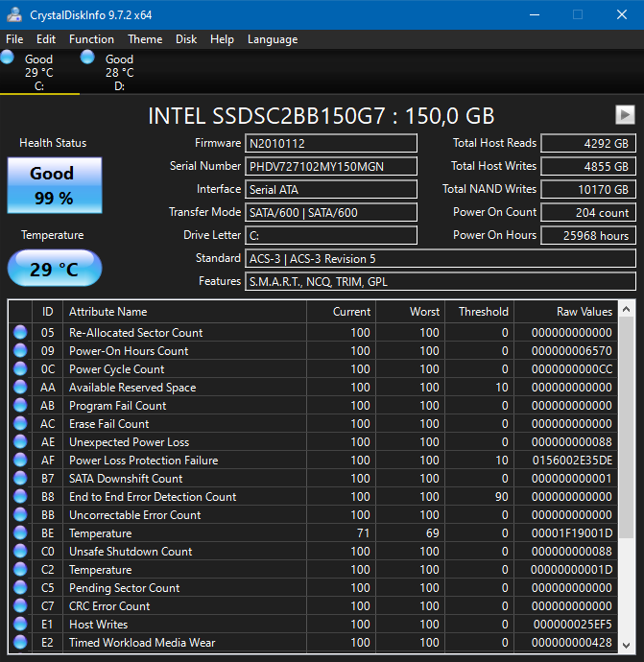Viewport: 644px width, 662px height.
Task: Click raw value 00001F19001D
Action: (572, 533)
